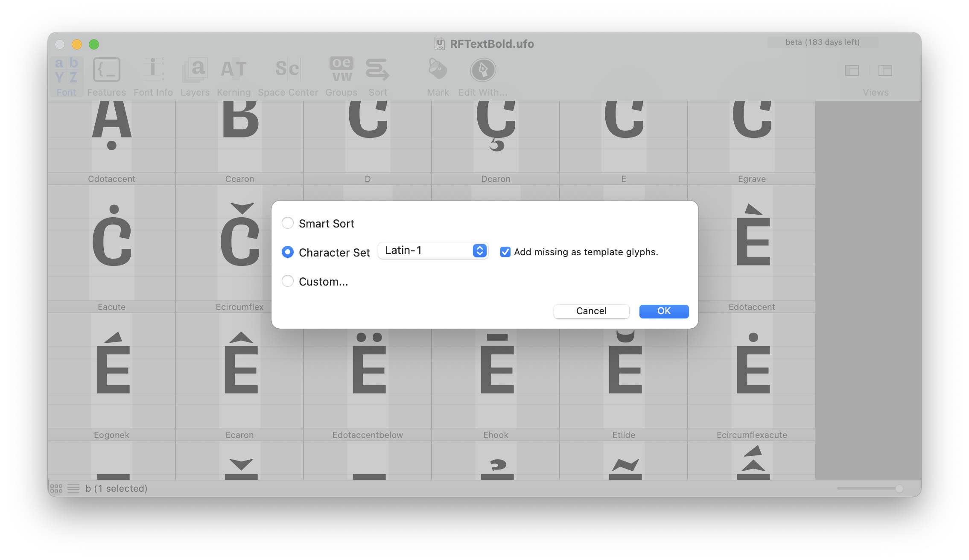Image resolution: width=969 pixels, height=560 pixels.
Task: Click the beta 183 days left badge
Action: [823, 42]
